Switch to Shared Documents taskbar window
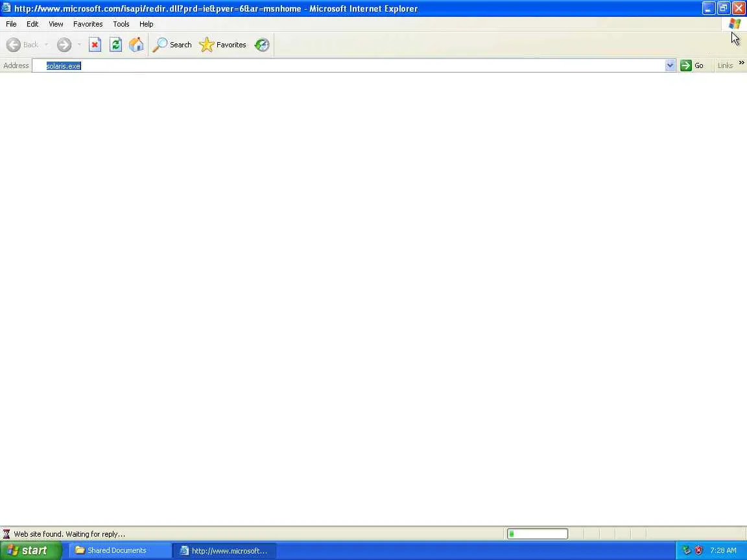This screenshot has width=747, height=560. coord(119,550)
